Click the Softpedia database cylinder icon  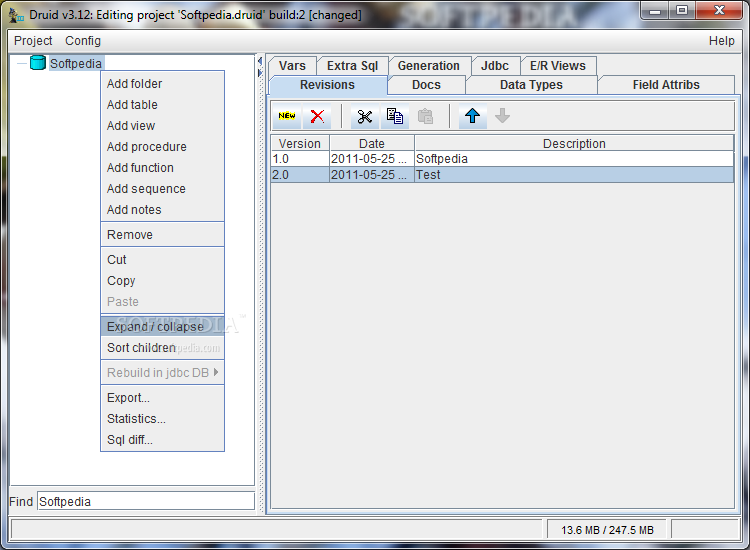[38, 63]
